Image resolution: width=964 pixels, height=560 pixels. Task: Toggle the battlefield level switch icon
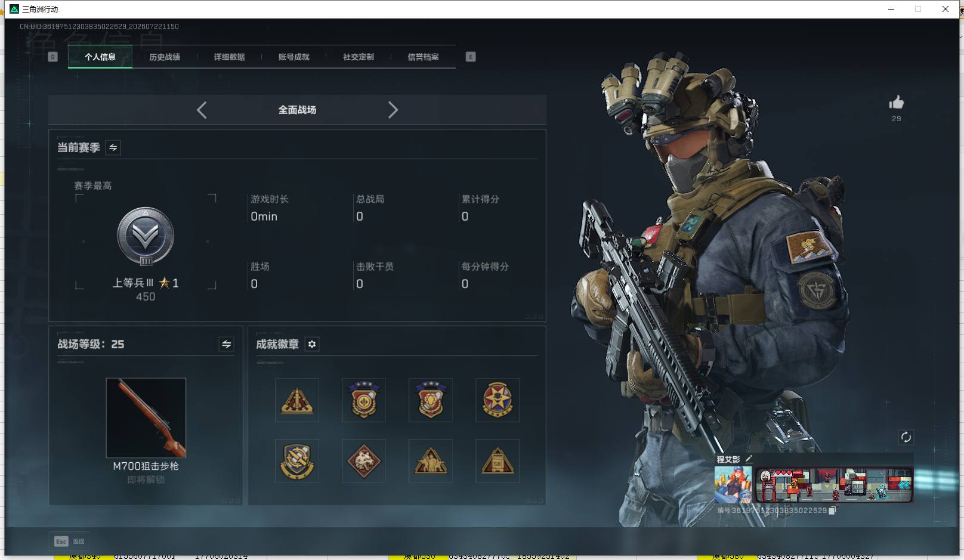[x=227, y=344]
